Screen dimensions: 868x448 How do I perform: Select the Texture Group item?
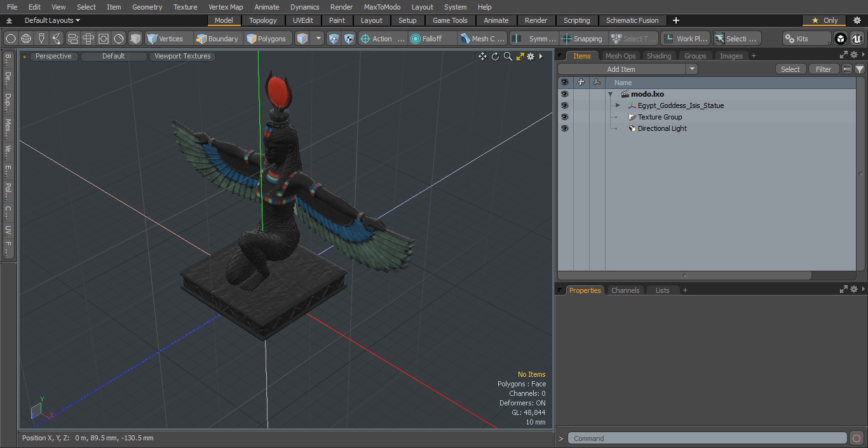tap(660, 117)
